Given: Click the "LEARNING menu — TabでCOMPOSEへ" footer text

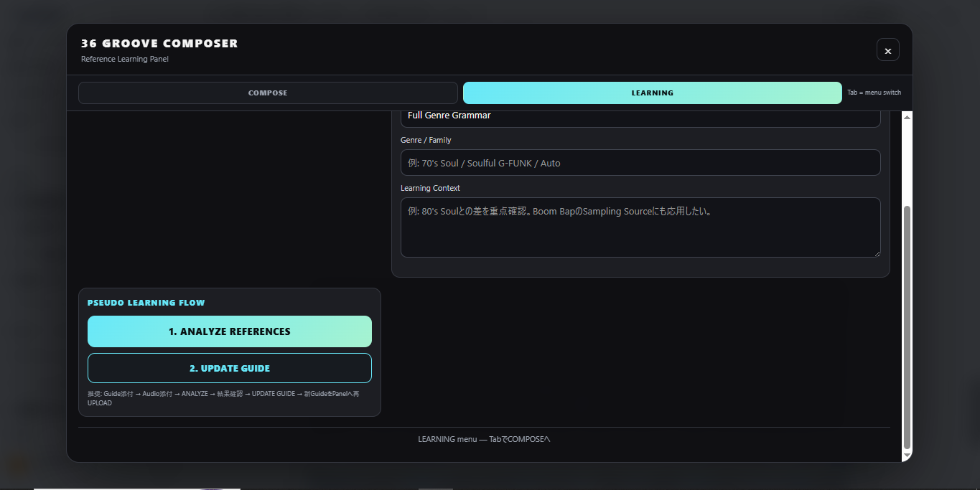Looking at the screenshot, I should tap(484, 439).
